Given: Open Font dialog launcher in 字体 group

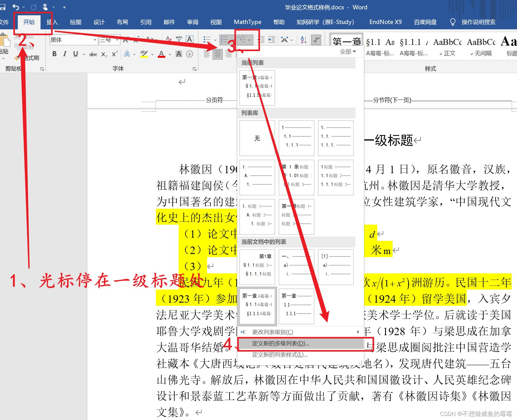Looking at the screenshot, I should point(195,69).
